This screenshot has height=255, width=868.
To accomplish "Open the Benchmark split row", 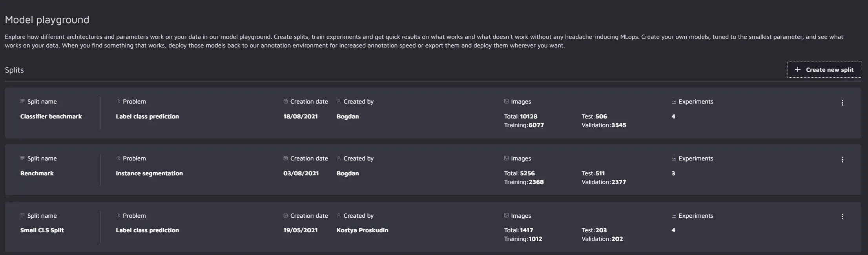I will pos(37,173).
